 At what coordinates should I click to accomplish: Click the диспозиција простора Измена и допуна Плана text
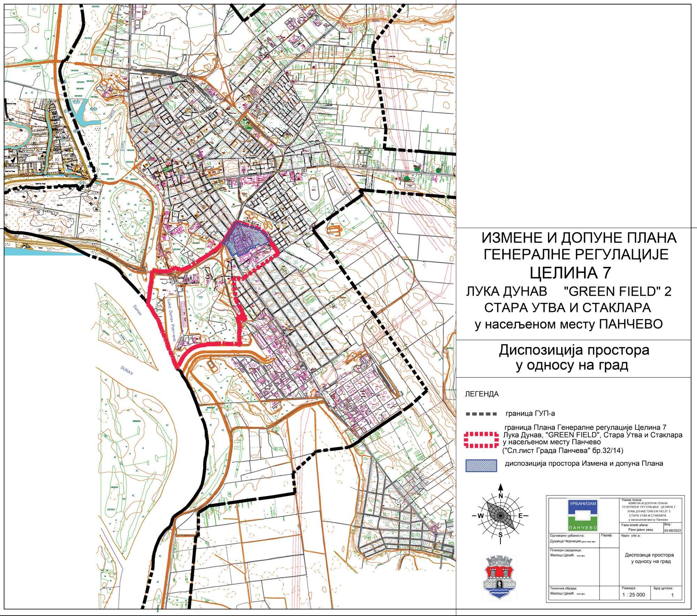click(x=584, y=464)
